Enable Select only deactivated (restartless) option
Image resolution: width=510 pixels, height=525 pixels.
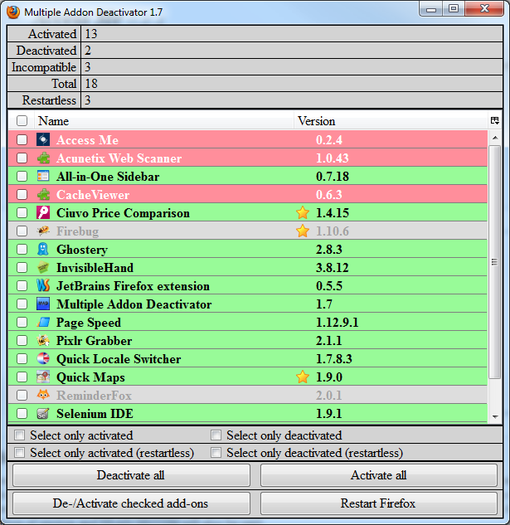pyautogui.click(x=216, y=453)
